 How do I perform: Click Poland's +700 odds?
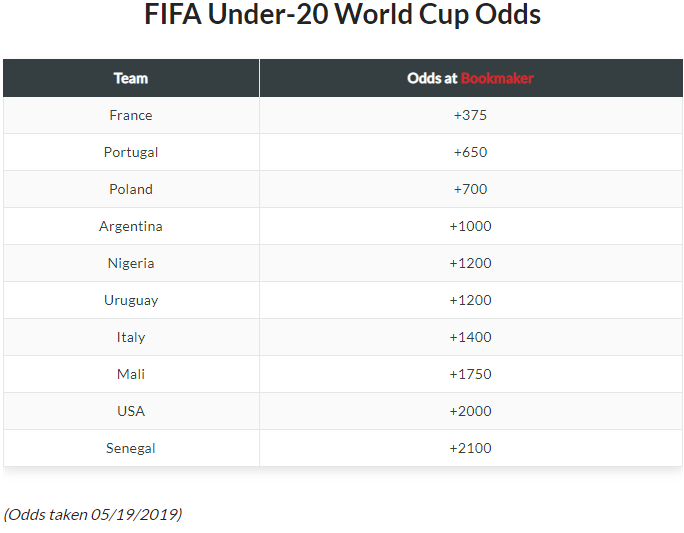pyautogui.click(x=470, y=189)
